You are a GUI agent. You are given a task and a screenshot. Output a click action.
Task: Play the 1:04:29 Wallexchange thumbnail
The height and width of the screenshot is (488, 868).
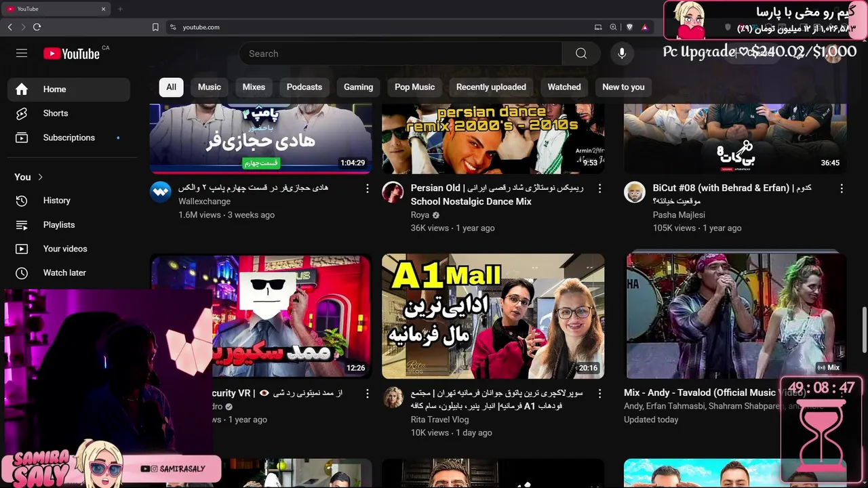[260, 139]
